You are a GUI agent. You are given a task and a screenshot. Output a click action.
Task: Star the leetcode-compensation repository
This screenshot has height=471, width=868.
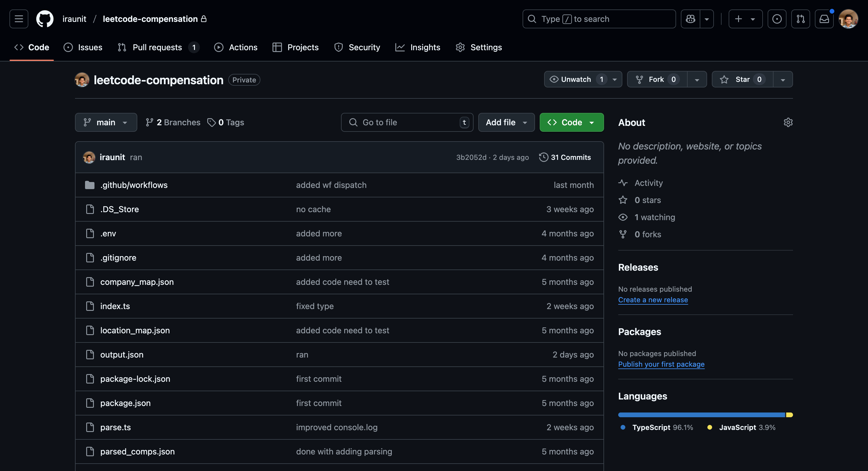pos(741,79)
